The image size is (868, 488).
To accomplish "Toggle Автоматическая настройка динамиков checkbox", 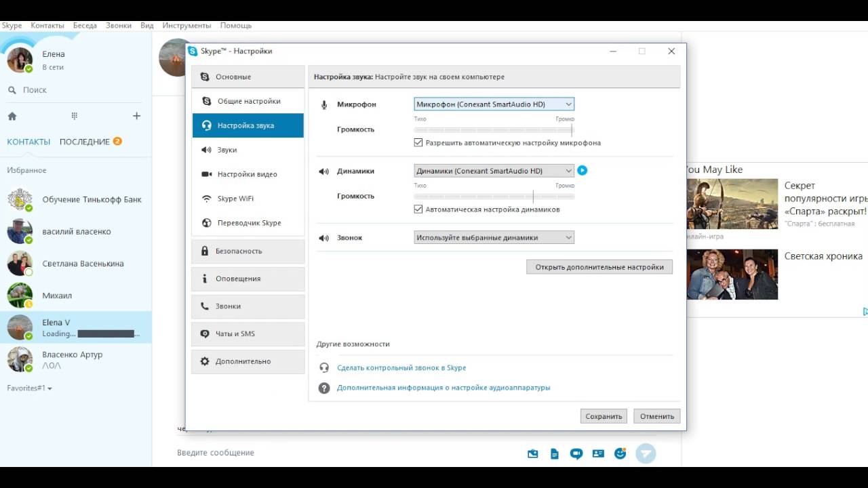I will [418, 209].
